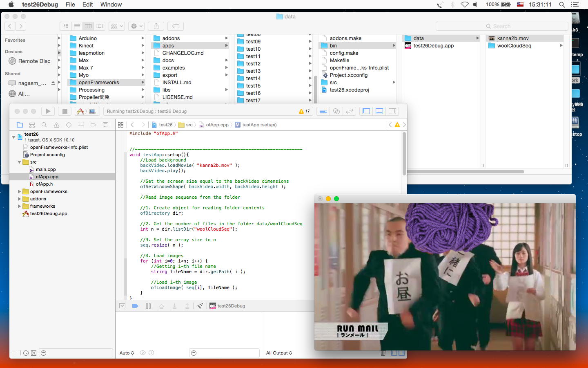Toggle the debug area visibility
This screenshot has height=368, width=588.
coord(379,111)
